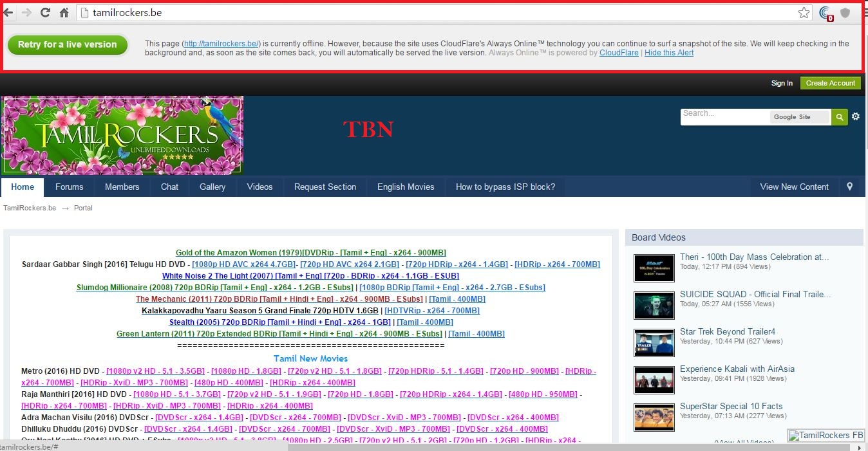Viewport: 868px width, 451px height.
Task: Open Dhilluku Dhuddu DVDScr x264 1.4GB link
Action: coord(189,429)
